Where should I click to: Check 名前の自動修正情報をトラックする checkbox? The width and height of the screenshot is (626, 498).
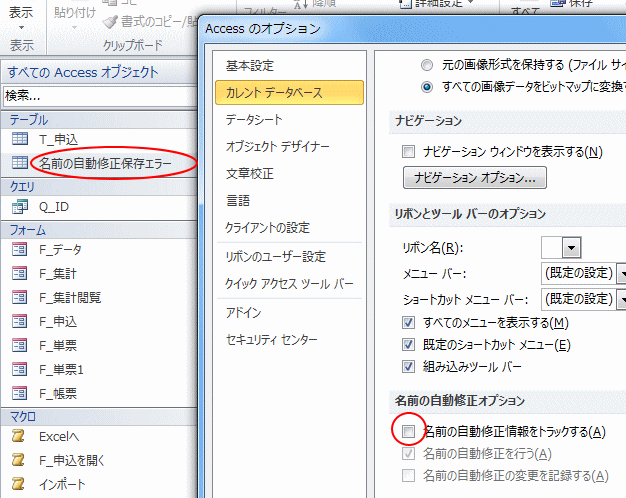tap(408, 431)
